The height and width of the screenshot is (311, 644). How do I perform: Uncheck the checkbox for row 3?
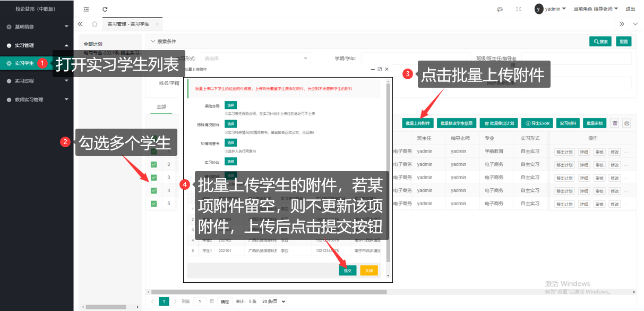click(154, 178)
